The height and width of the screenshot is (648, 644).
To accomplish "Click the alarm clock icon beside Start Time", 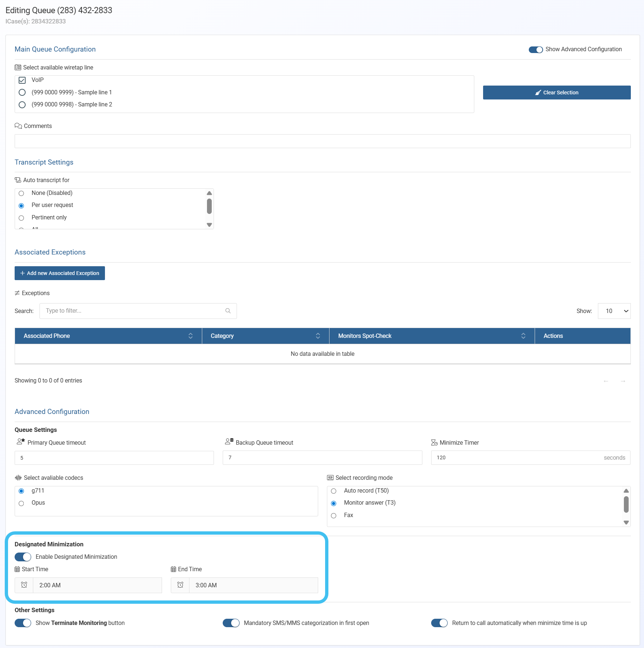I will coord(24,585).
